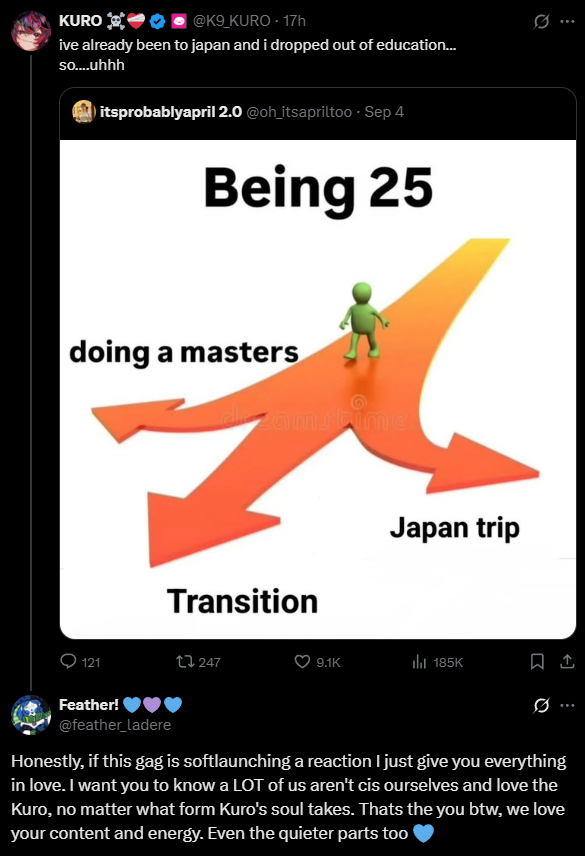Click the Grok icon on Feather's reply
This screenshot has height=856, width=585.
[x=541, y=705]
